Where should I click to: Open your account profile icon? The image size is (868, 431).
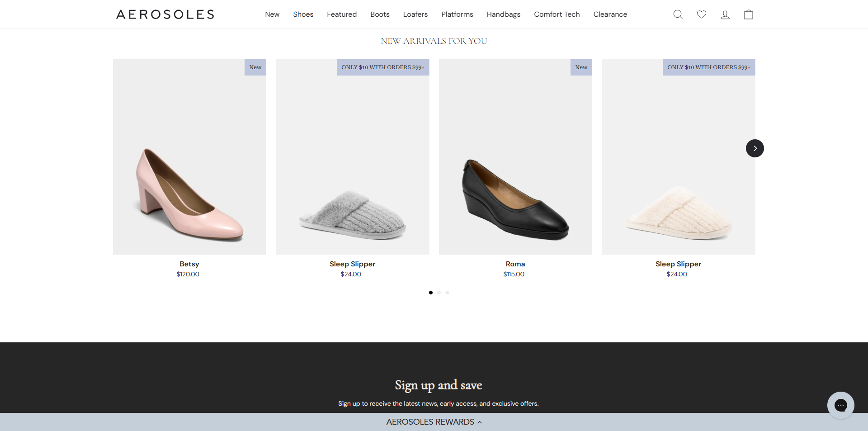tap(725, 14)
